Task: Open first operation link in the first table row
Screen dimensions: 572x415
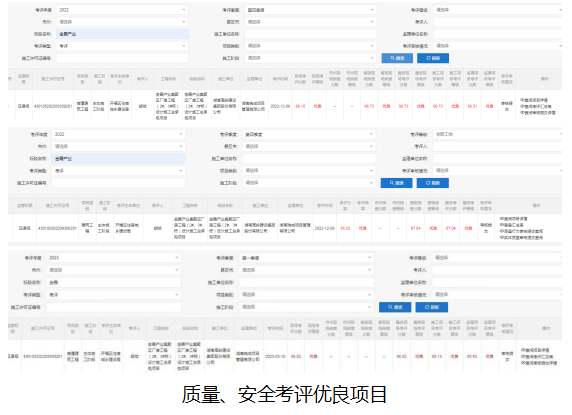Action: click(534, 100)
